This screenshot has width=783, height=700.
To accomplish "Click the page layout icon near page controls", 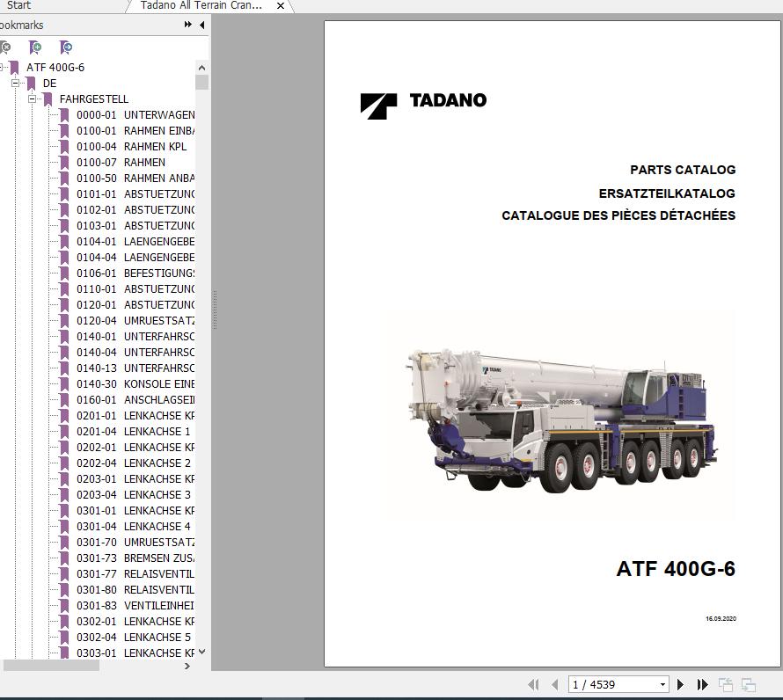I will click(727, 684).
